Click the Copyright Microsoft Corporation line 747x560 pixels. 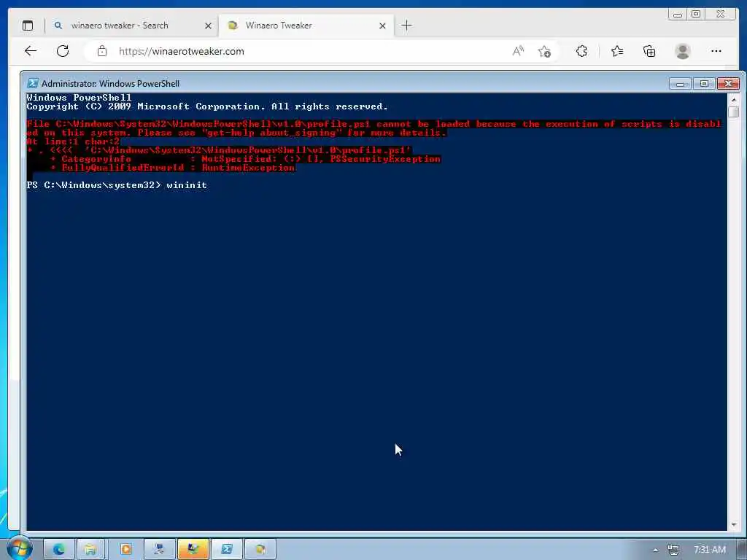pyautogui.click(x=207, y=106)
